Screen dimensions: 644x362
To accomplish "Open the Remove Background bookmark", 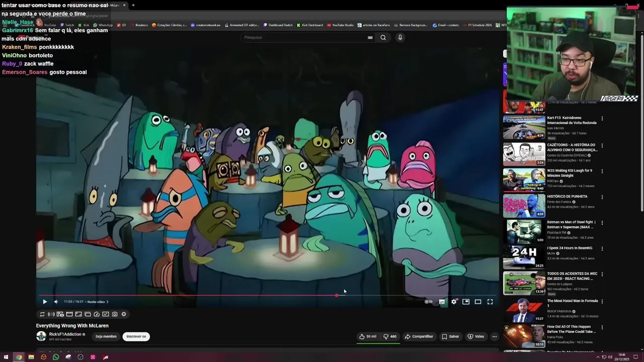I will 411,25.
